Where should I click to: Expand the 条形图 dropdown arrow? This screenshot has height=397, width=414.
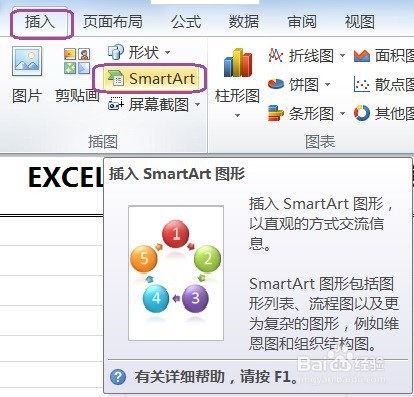tap(342, 113)
